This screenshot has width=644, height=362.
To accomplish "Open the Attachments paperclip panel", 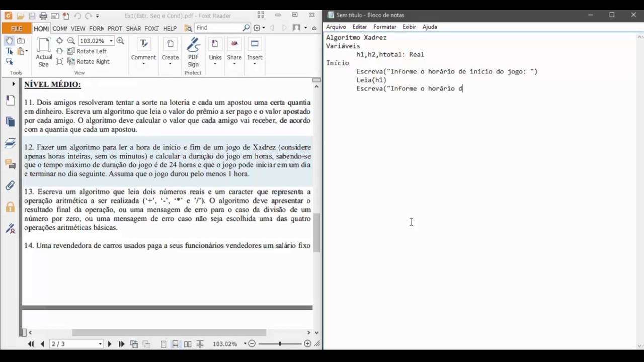I will pyautogui.click(x=10, y=186).
